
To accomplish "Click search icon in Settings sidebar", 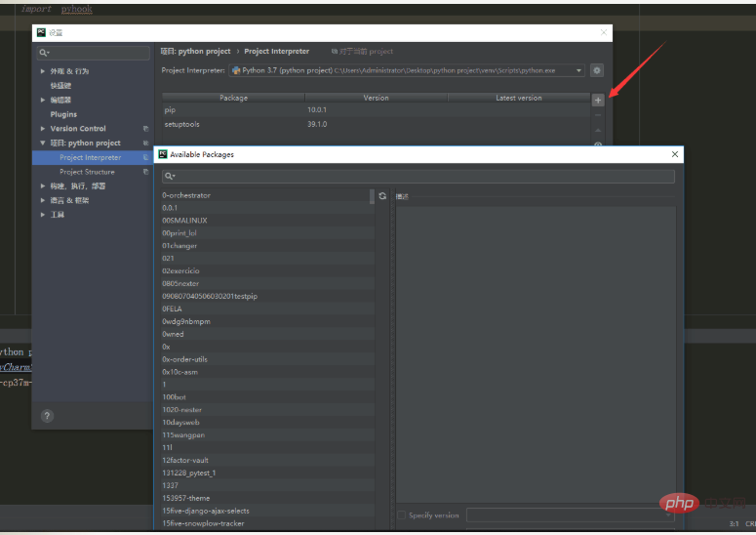I will 44,53.
